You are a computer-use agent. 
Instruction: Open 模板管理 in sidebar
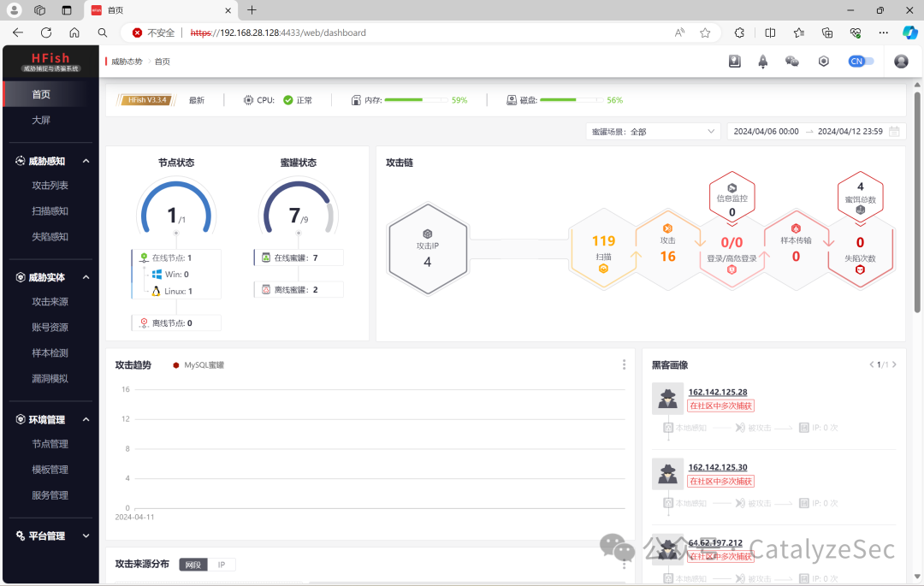50,470
